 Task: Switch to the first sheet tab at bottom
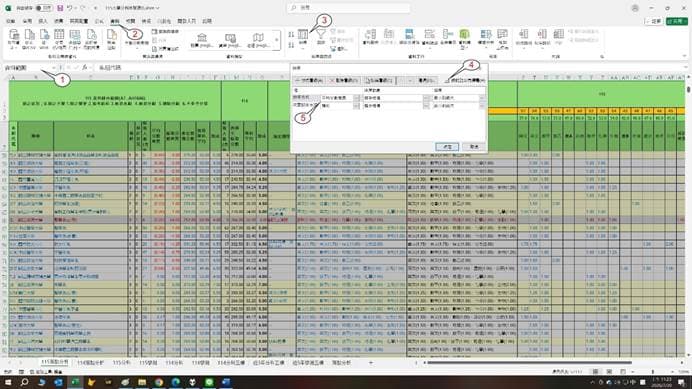coord(55,363)
